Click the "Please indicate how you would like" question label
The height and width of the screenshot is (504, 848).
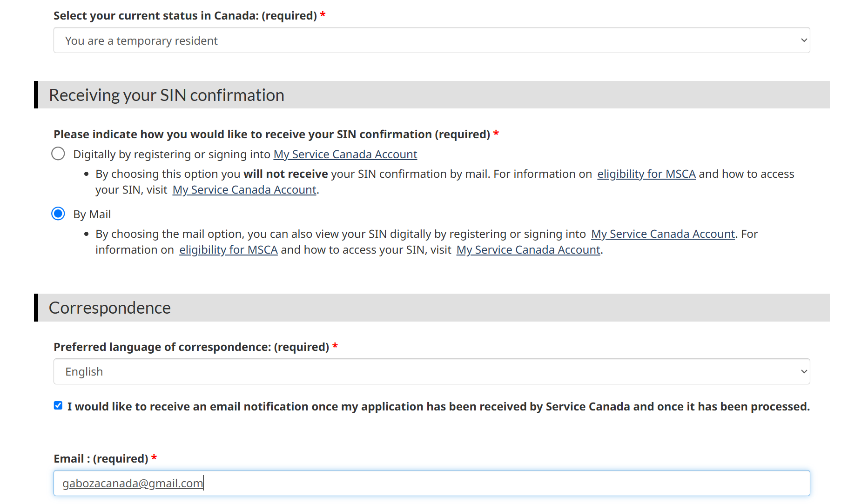pos(272,134)
